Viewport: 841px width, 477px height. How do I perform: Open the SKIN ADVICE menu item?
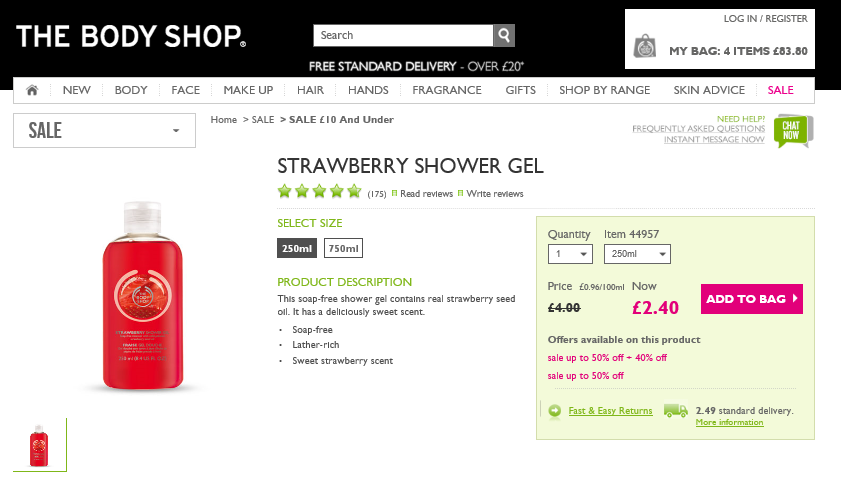click(709, 90)
